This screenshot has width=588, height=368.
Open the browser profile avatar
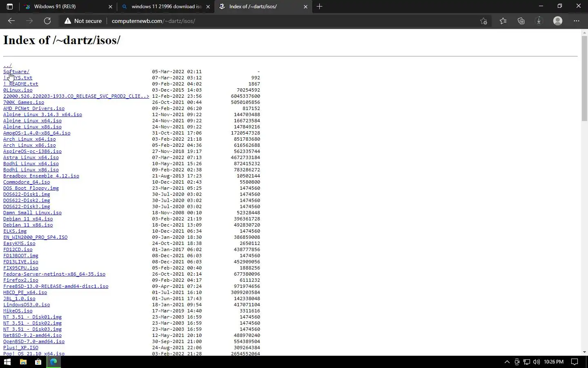[558, 21]
